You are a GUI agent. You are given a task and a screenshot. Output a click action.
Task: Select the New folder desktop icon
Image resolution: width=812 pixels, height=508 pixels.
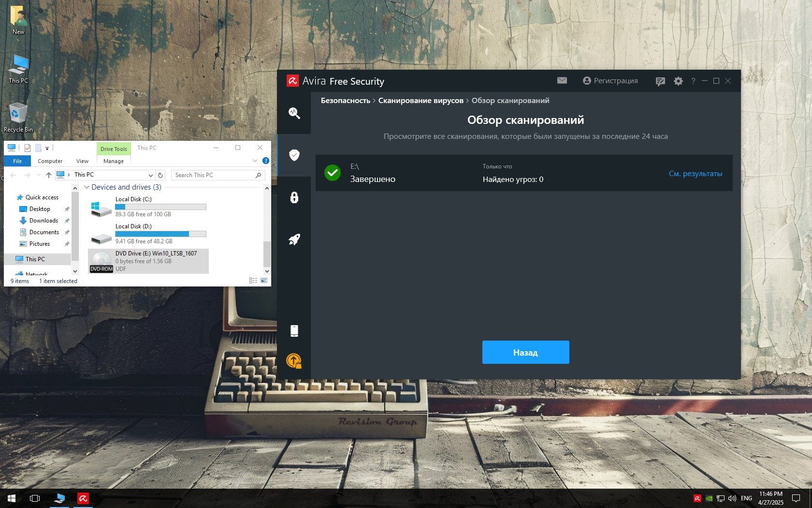(x=18, y=20)
